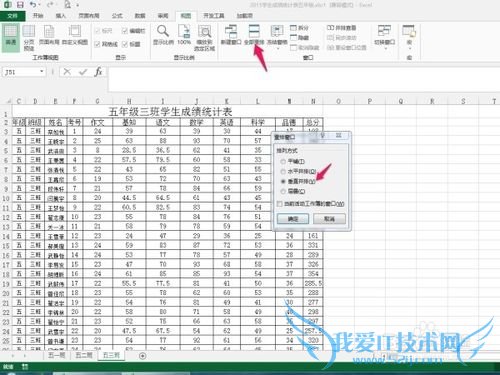The image size is (500, 375).
Task: Add new sheet with plus icon
Action: 142,356
